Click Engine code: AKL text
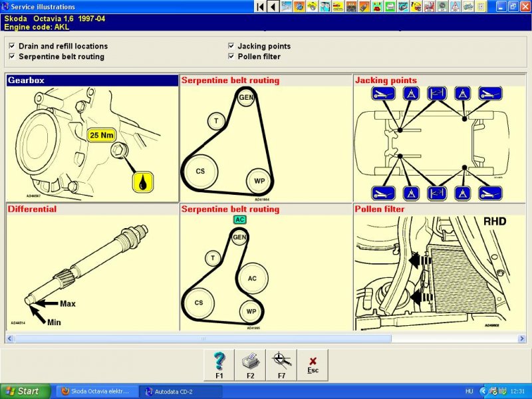Viewport: 532px width, 399px height. tap(37, 27)
